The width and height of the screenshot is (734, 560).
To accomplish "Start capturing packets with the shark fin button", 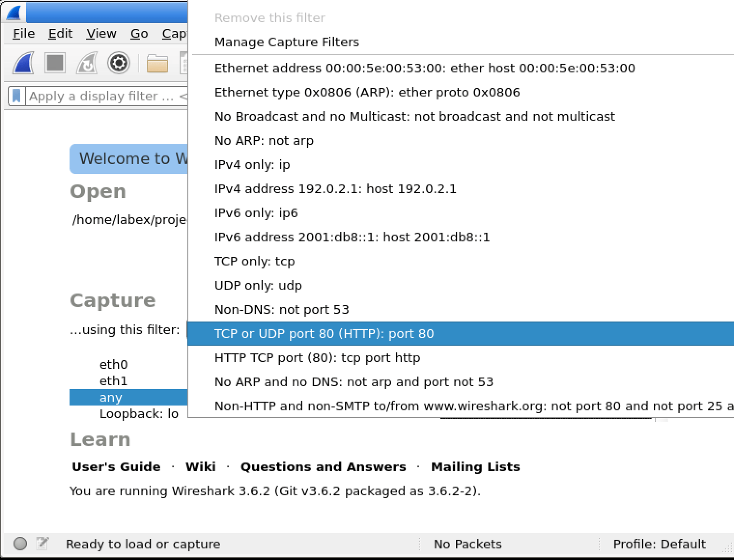I will [x=23, y=63].
